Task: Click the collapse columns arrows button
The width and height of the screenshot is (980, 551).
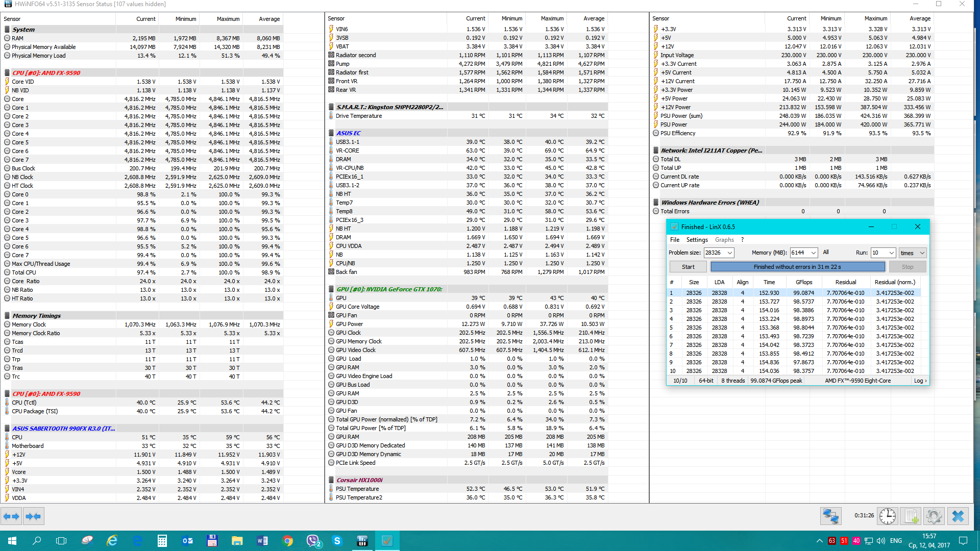Action: [33, 516]
